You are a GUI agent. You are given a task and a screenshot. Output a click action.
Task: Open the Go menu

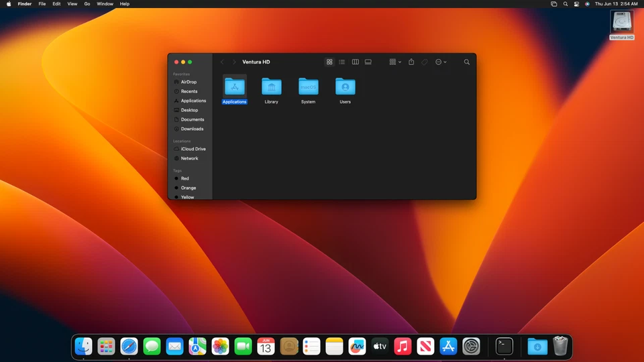(87, 4)
